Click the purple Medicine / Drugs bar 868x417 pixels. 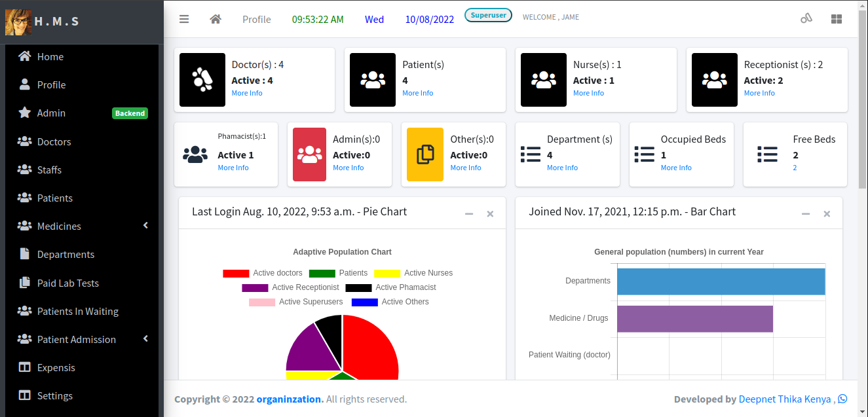click(x=694, y=319)
